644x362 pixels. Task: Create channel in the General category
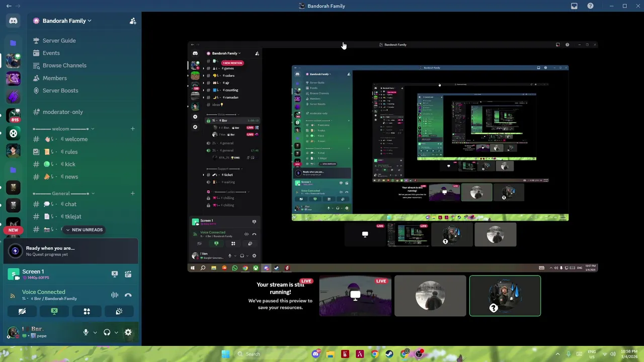pos(133,194)
